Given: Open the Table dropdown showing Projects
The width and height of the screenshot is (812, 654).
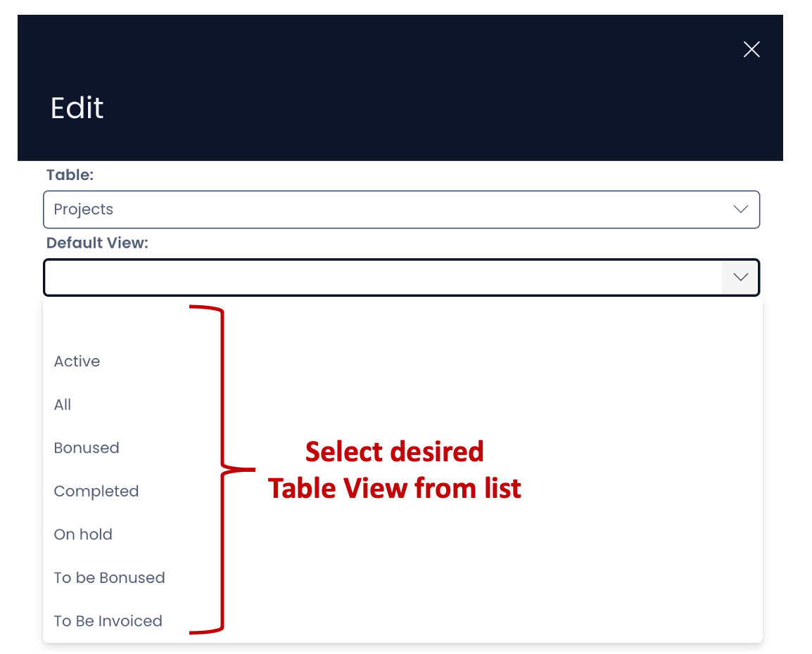Looking at the screenshot, I should tap(401, 210).
